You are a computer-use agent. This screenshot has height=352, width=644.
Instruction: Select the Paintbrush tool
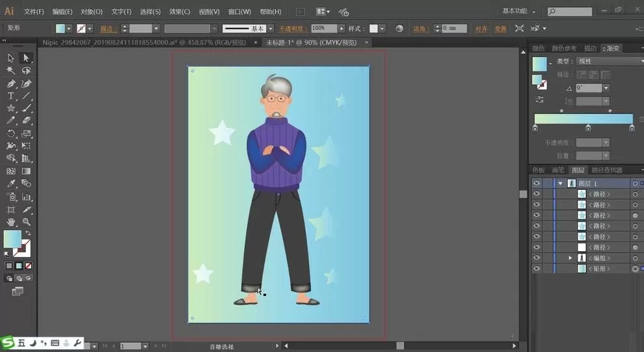26,109
